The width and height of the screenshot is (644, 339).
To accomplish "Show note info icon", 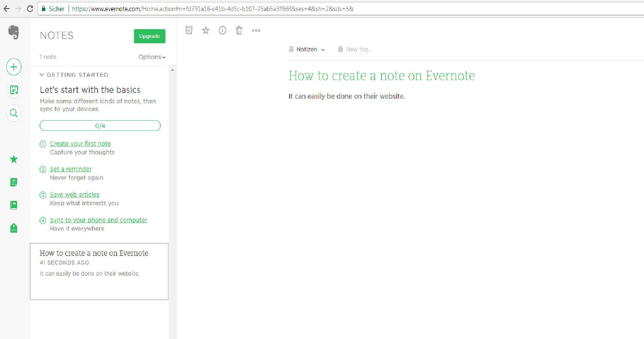I will (222, 31).
